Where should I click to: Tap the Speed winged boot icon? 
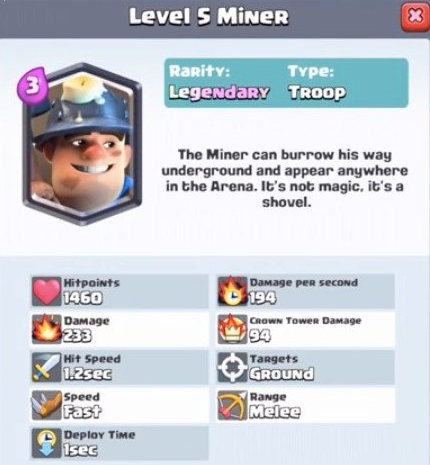point(47,405)
